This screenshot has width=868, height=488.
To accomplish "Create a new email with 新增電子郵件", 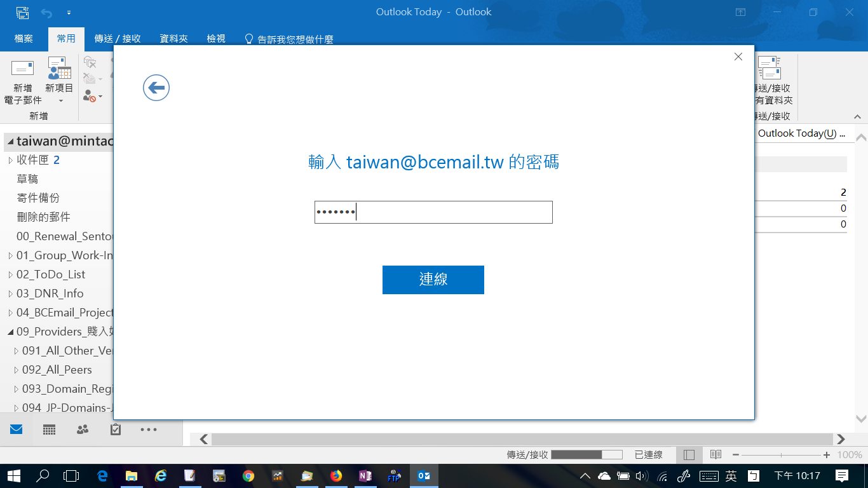I will pos(23,83).
